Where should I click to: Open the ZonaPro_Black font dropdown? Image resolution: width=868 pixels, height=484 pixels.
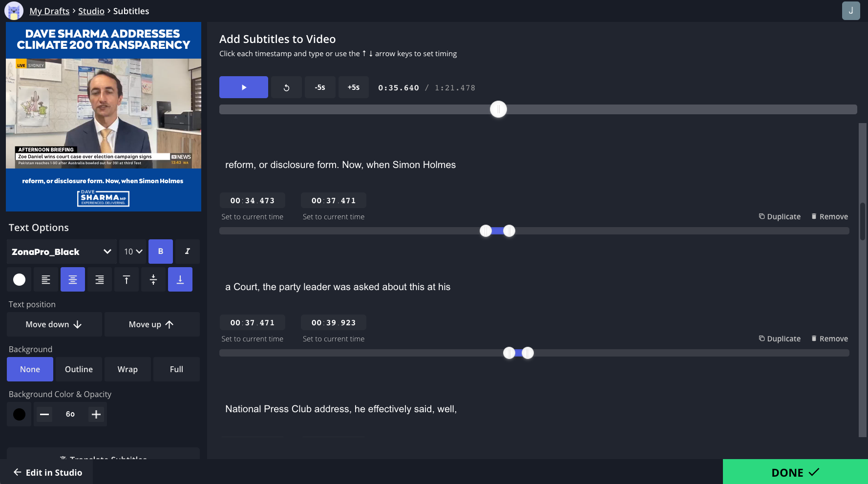[x=62, y=252]
